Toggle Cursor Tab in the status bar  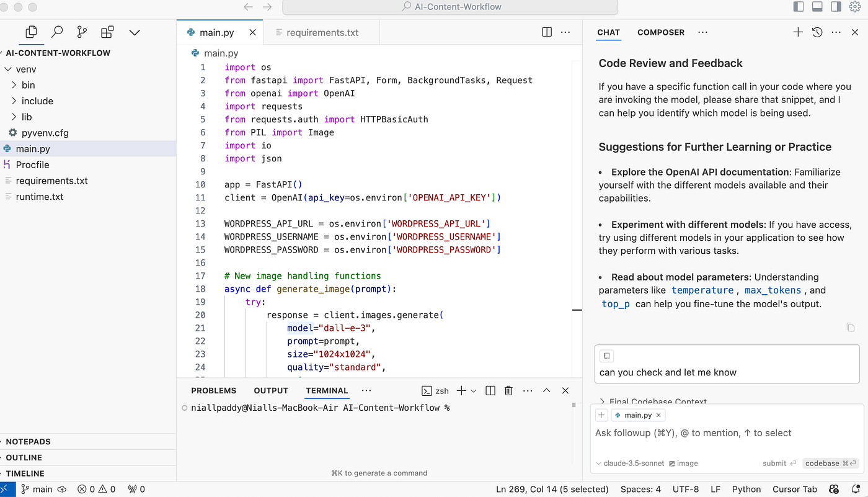tap(795, 489)
